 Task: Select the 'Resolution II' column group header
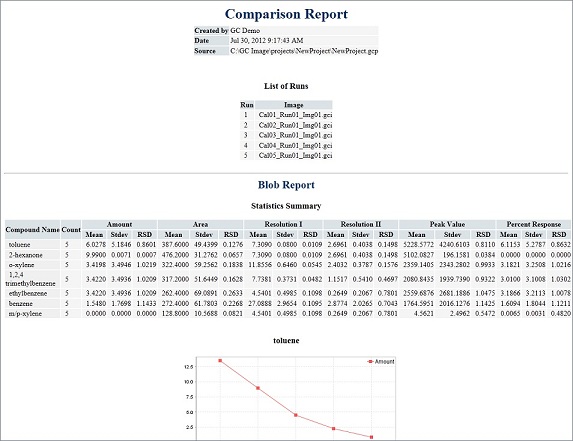(x=361, y=224)
